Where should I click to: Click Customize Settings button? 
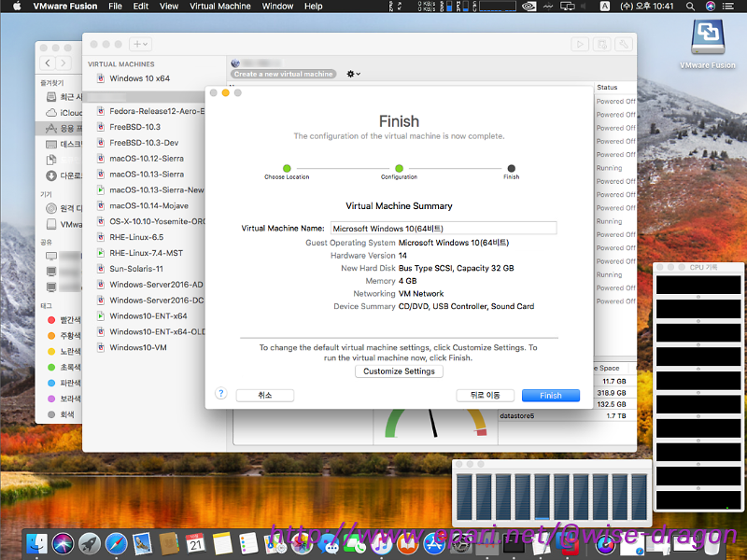(x=400, y=371)
